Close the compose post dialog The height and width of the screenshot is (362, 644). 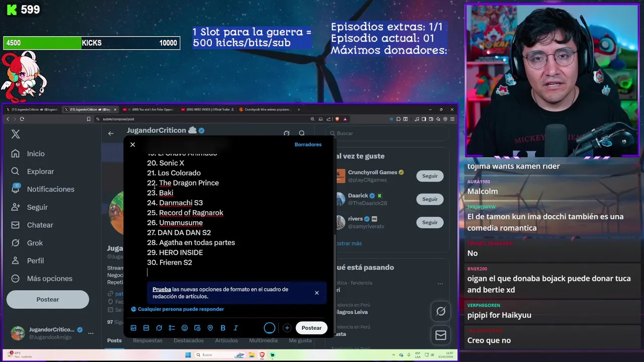tap(133, 145)
